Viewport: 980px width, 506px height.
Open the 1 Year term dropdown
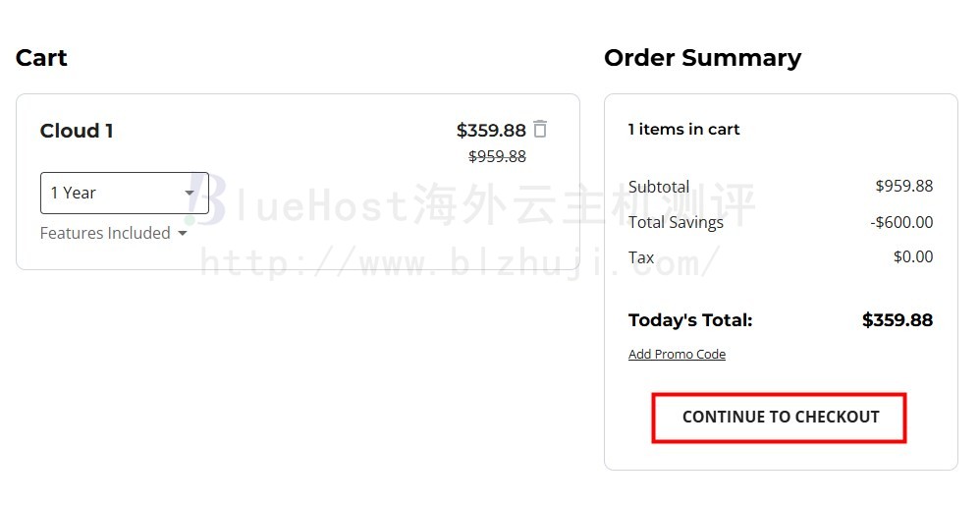[x=125, y=193]
